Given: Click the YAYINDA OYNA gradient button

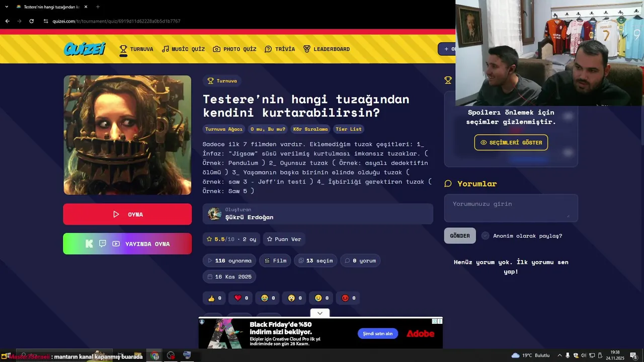Looking at the screenshot, I should click(x=127, y=244).
